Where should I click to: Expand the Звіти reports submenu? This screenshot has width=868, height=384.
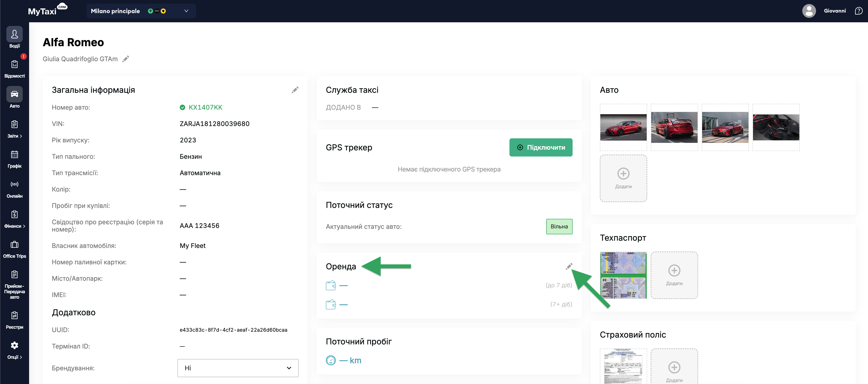pyautogui.click(x=15, y=136)
